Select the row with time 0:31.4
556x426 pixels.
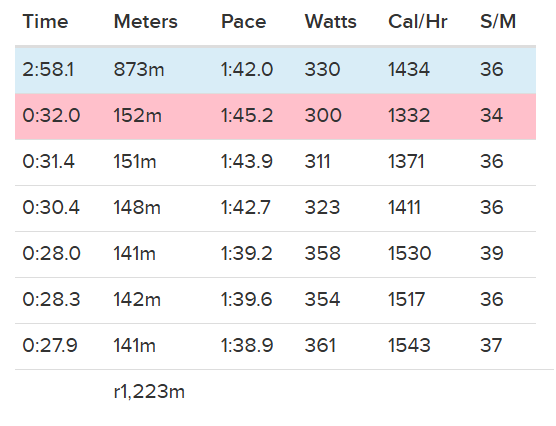[x=275, y=162]
